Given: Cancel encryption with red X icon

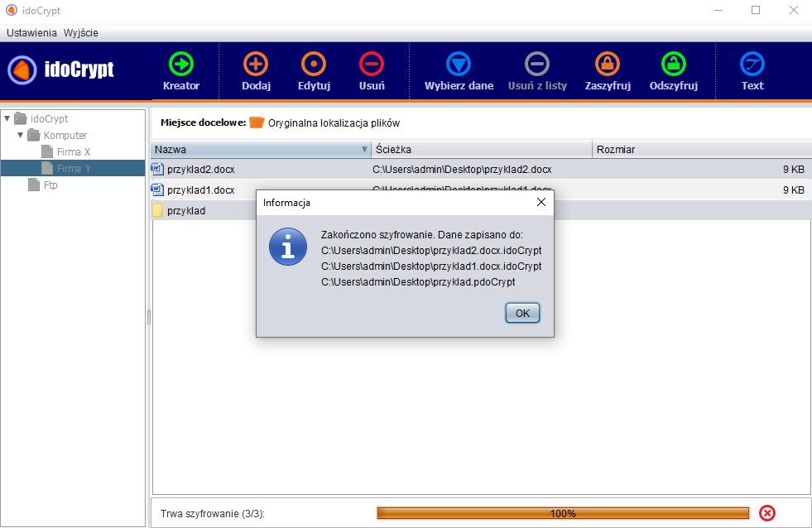Looking at the screenshot, I should point(767,513).
